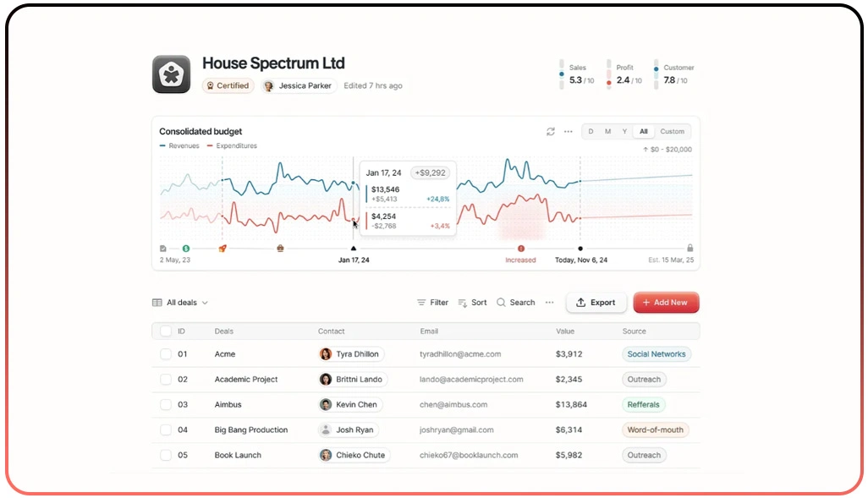Select the M time range tab
The height and width of the screenshot is (498, 868).
pyautogui.click(x=606, y=132)
